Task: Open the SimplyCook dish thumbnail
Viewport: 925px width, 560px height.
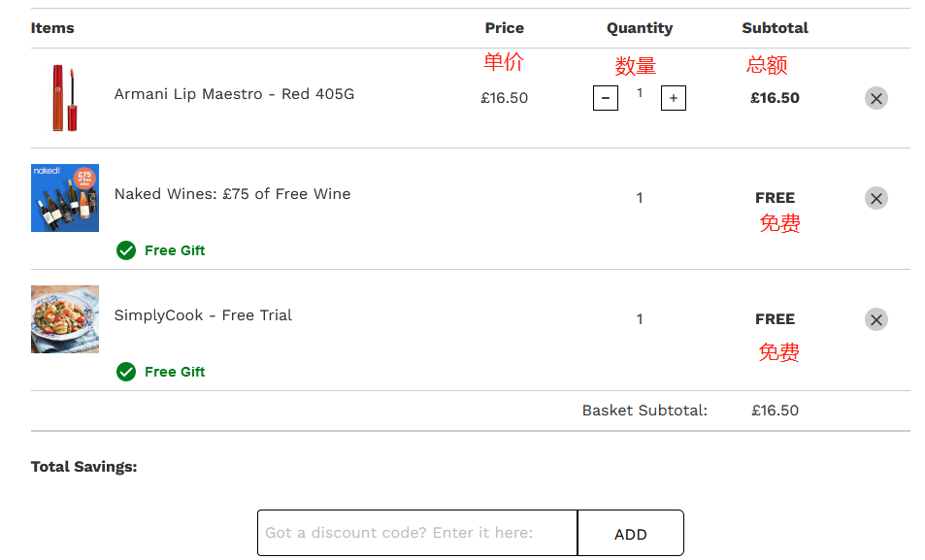Action: pyautogui.click(x=65, y=319)
